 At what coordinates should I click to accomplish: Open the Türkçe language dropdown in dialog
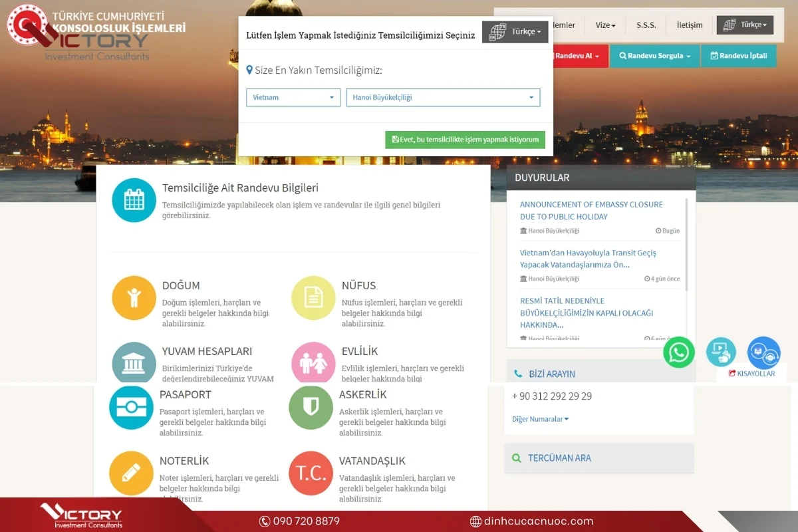(515, 32)
